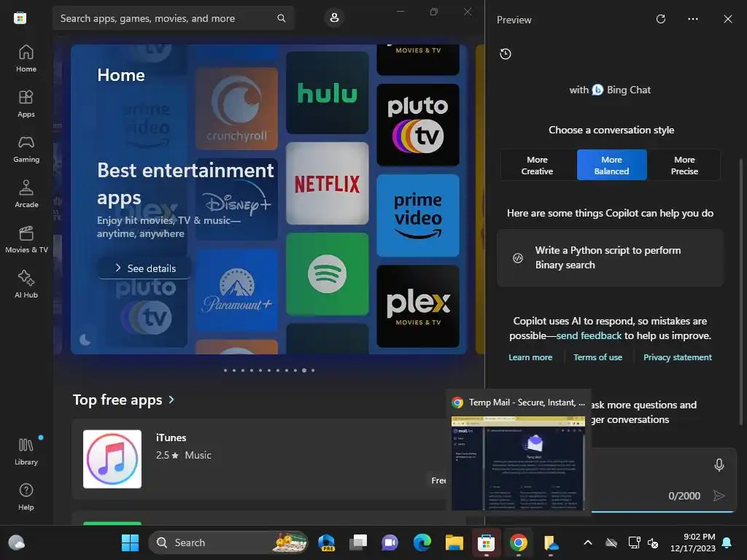Click the taskbar Search box
Image resolution: width=747 pixels, height=560 pixels.
pos(228,542)
